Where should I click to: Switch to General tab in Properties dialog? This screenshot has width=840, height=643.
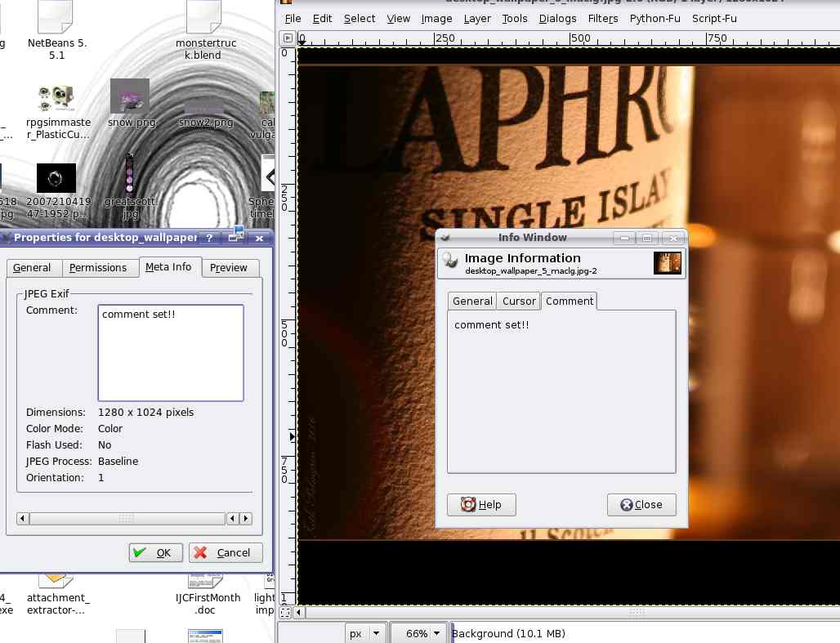32,268
